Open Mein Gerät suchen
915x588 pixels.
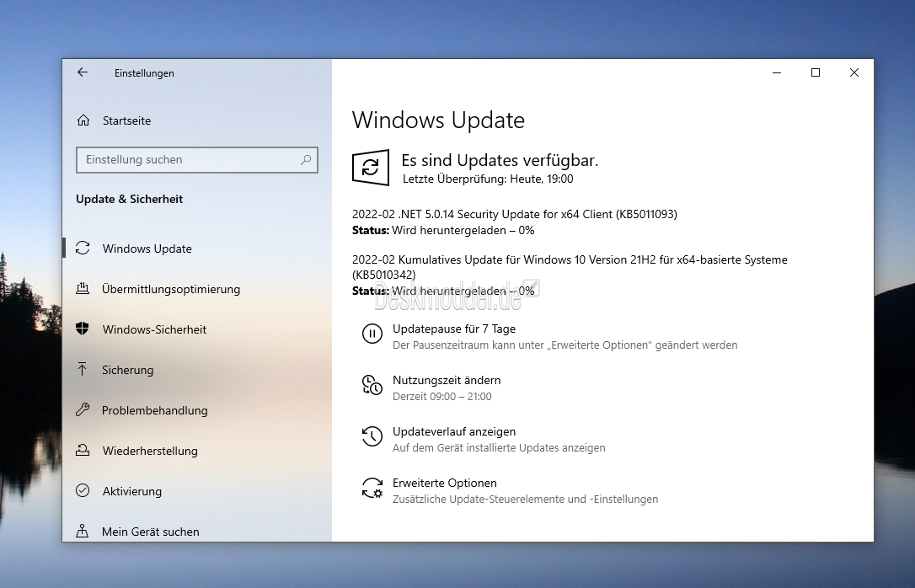[x=151, y=532]
